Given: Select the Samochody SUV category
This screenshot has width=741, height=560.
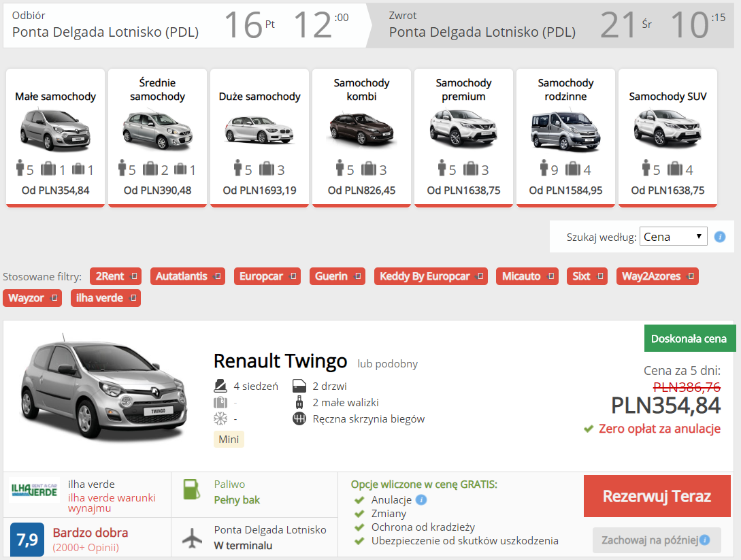Looking at the screenshot, I should coord(668,138).
